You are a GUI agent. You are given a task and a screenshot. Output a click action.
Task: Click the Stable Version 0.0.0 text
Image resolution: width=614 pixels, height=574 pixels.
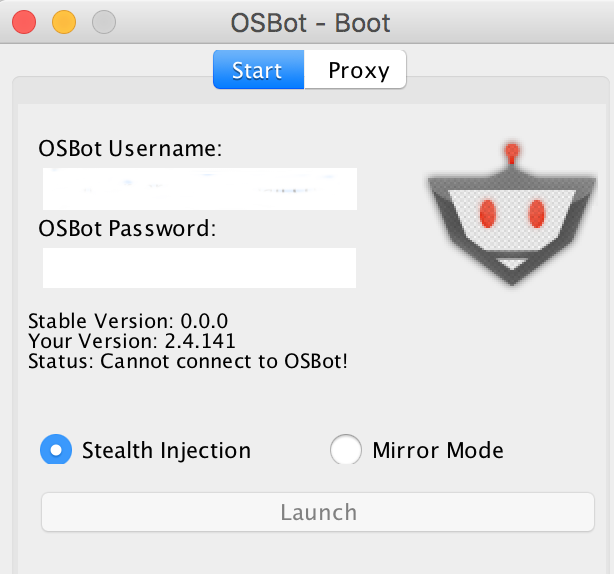click(x=128, y=321)
